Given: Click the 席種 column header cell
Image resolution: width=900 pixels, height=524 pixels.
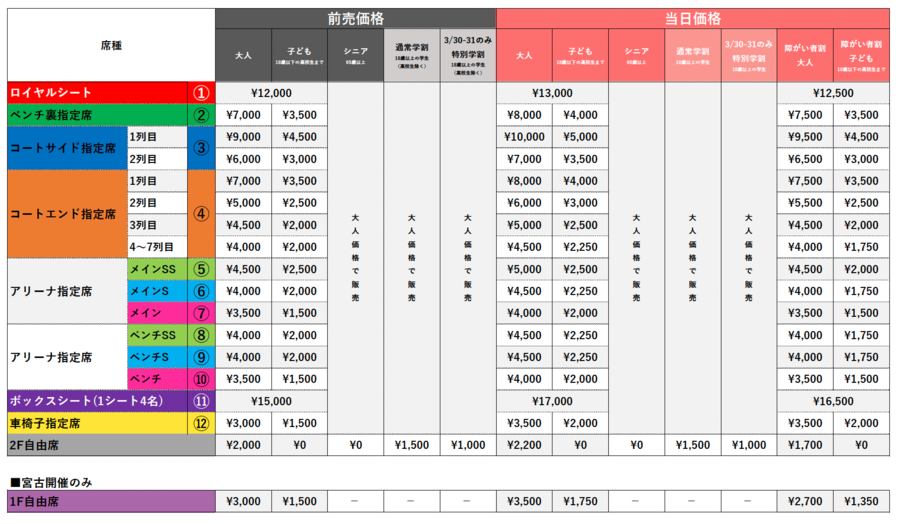Looking at the screenshot, I should 110,44.
